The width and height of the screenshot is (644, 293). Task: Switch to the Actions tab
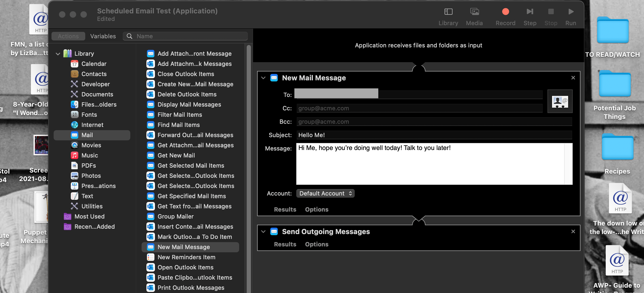point(68,36)
